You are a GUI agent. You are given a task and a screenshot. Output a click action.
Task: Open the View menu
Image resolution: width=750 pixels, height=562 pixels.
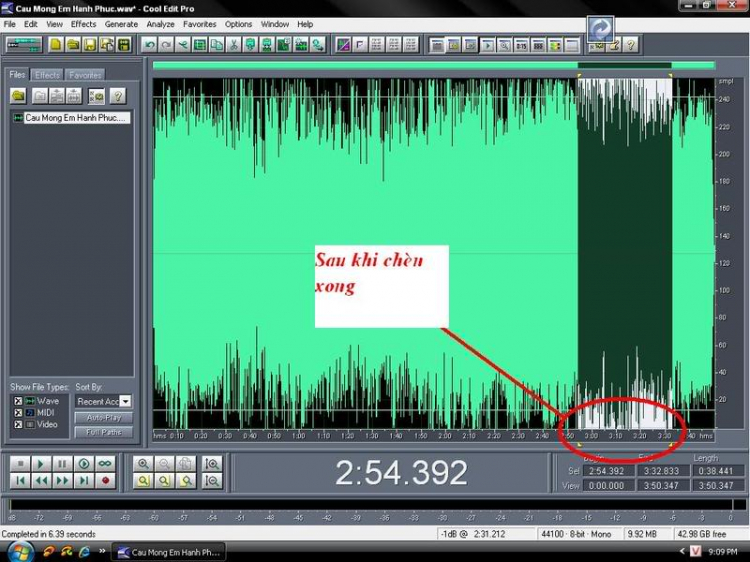click(x=54, y=24)
